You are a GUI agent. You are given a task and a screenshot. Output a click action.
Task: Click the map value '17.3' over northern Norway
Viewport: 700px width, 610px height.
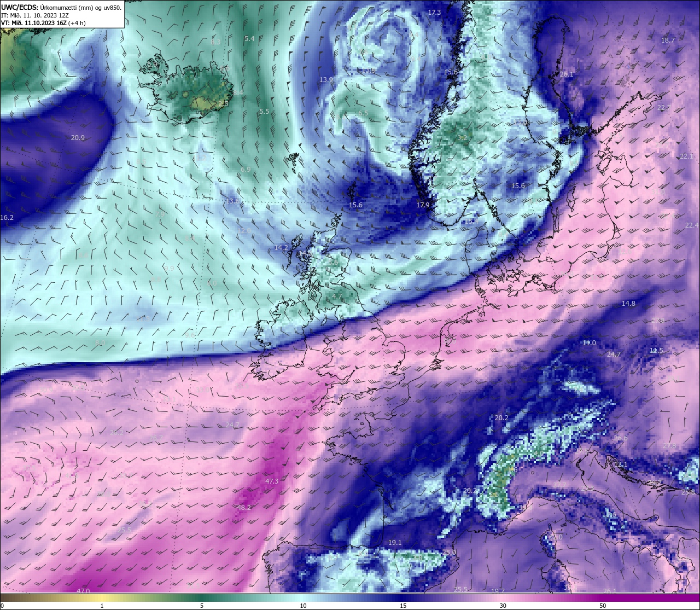coord(434,12)
